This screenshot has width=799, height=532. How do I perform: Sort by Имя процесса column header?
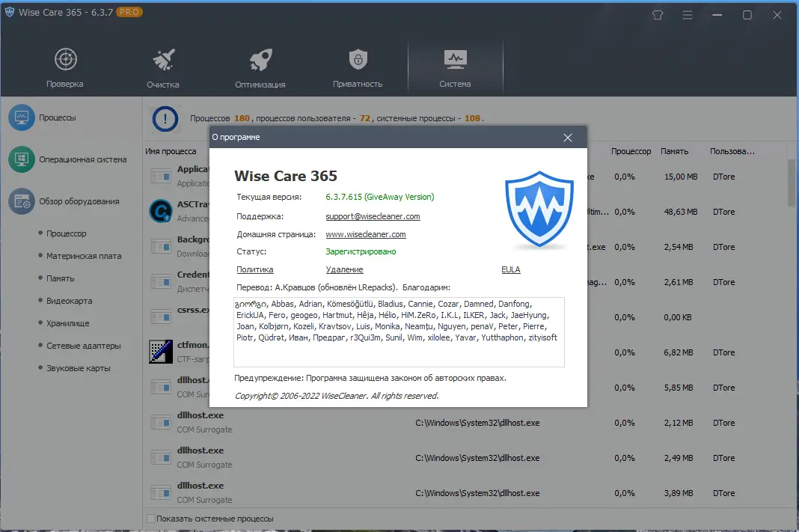(x=170, y=151)
